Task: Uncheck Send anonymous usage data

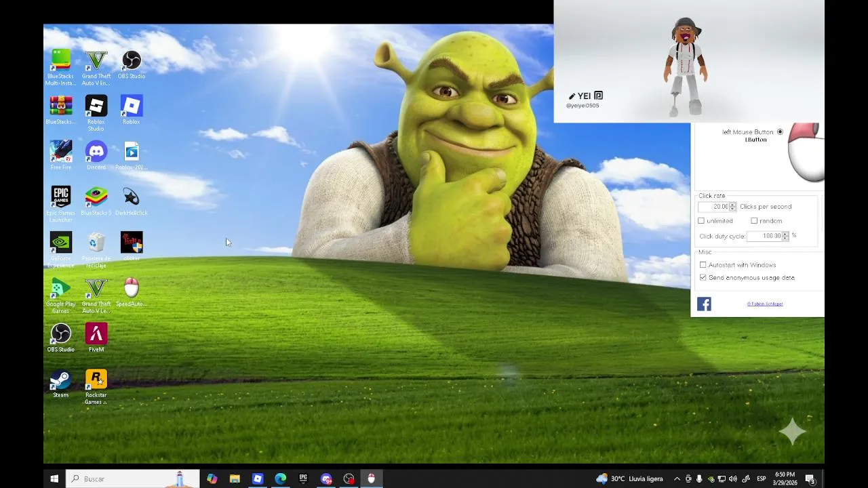Action: click(x=703, y=278)
